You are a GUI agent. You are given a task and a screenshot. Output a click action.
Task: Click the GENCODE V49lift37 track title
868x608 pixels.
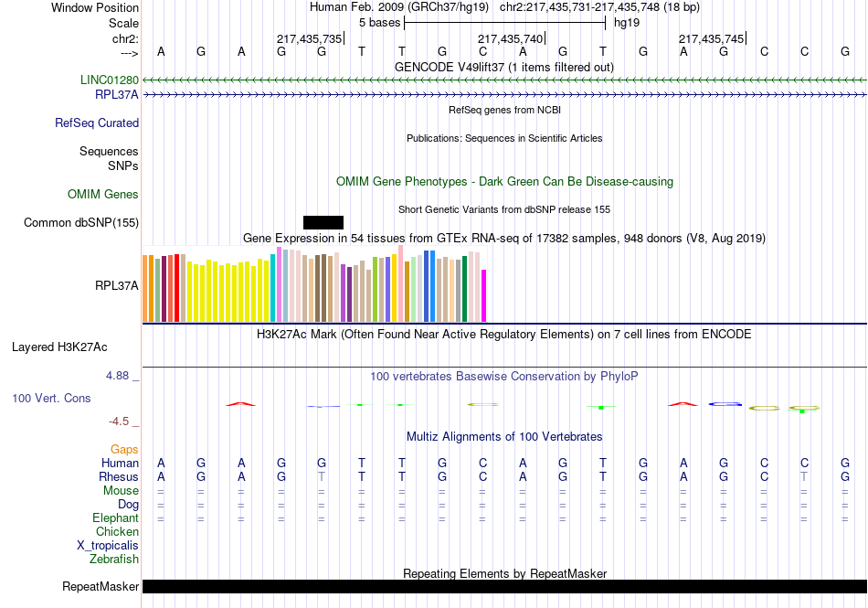[x=504, y=67]
